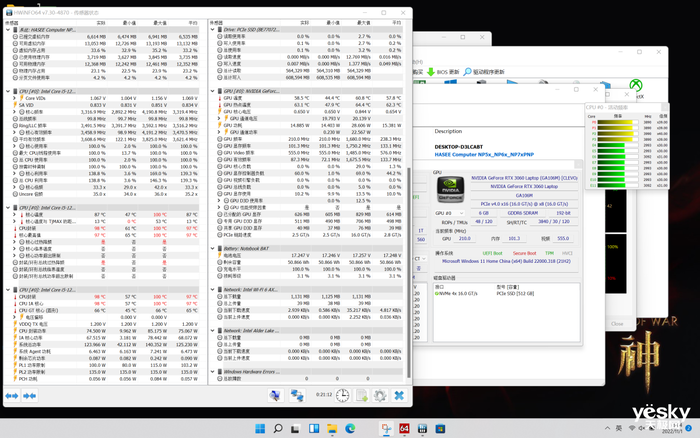This screenshot has width=700, height=438.
Task: Open File Explorer from the taskbar
Action: pos(332,429)
